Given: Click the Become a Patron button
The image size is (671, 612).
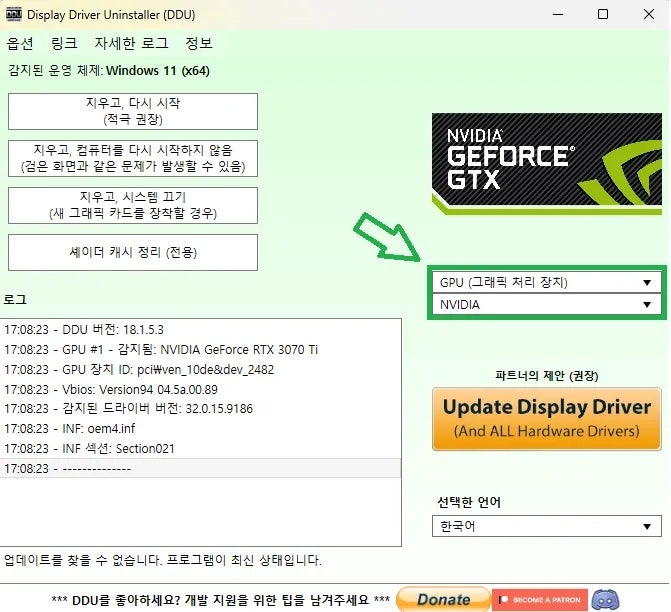Looking at the screenshot, I should click(x=540, y=600).
